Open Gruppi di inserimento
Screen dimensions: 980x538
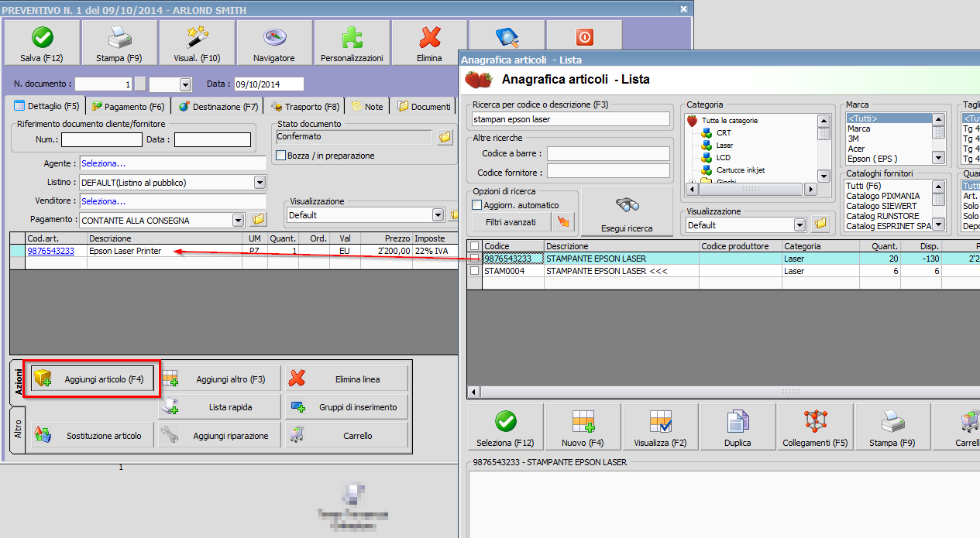[346, 407]
